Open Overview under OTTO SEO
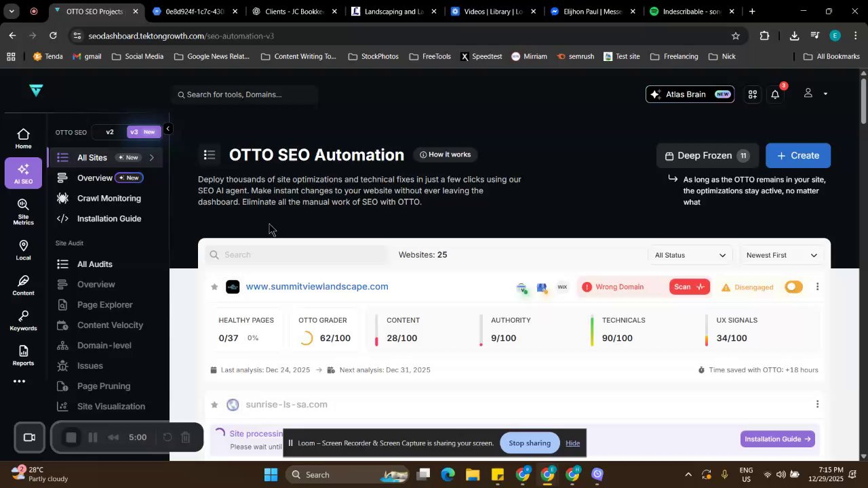 tap(94, 178)
